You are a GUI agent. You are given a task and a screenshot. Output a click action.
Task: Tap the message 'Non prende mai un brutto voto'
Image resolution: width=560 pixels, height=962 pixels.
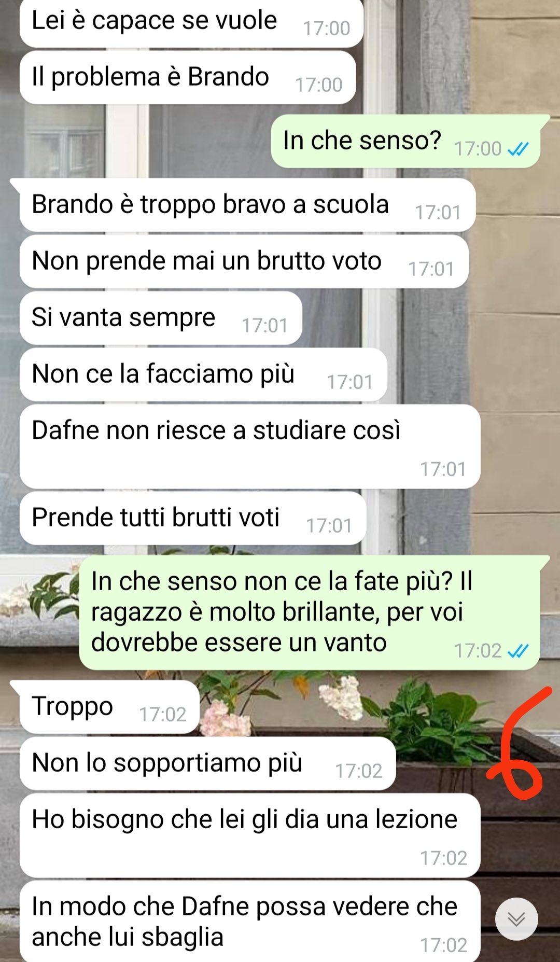click(x=244, y=261)
